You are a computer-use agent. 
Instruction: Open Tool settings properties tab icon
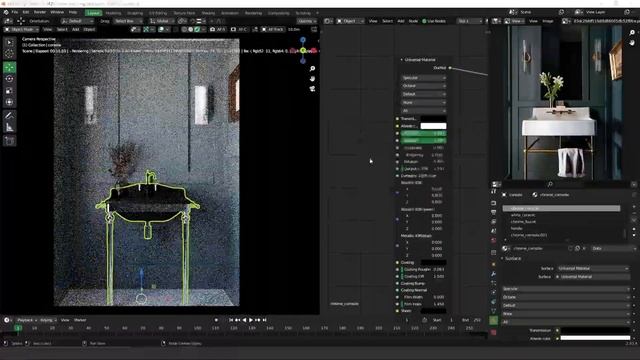(x=493, y=191)
